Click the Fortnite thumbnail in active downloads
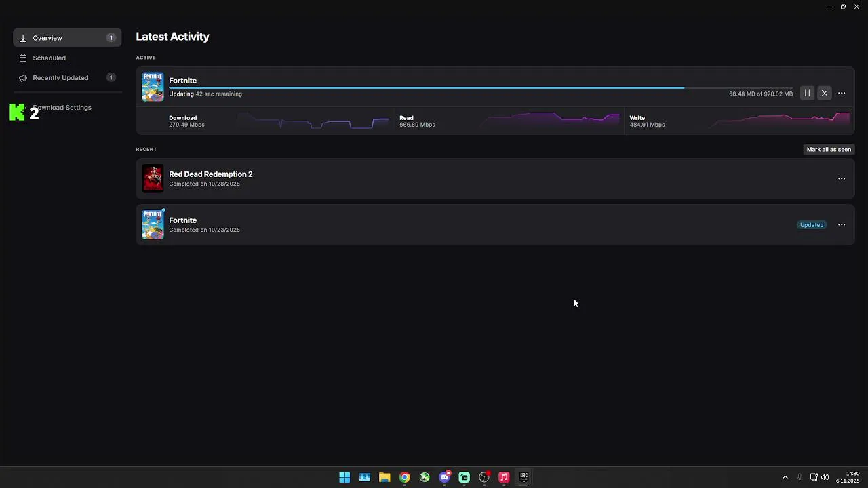The width and height of the screenshot is (868, 488). pyautogui.click(x=153, y=87)
